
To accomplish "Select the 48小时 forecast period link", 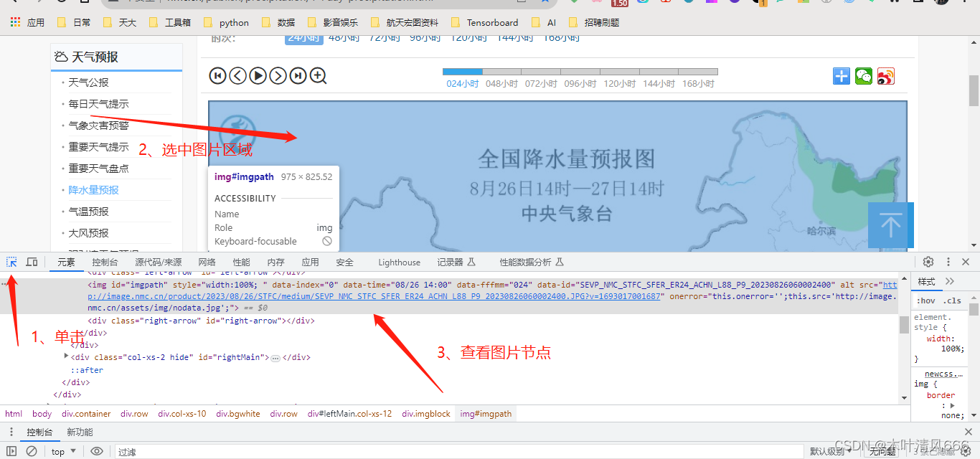I will point(344,38).
